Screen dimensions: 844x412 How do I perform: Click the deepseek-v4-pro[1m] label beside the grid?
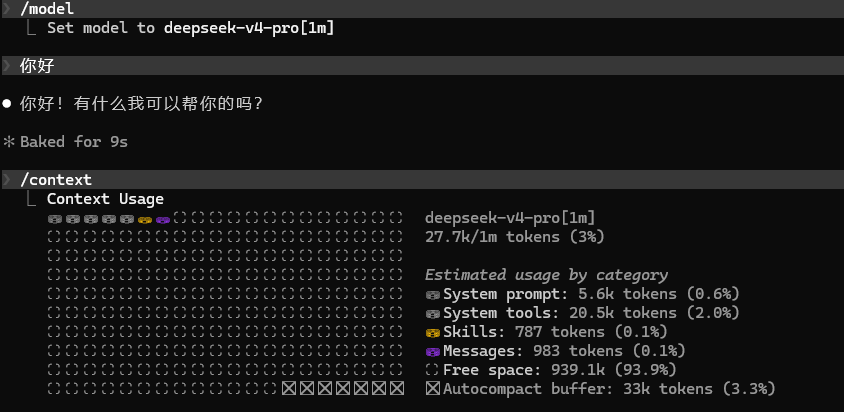click(x=510, y=218)
